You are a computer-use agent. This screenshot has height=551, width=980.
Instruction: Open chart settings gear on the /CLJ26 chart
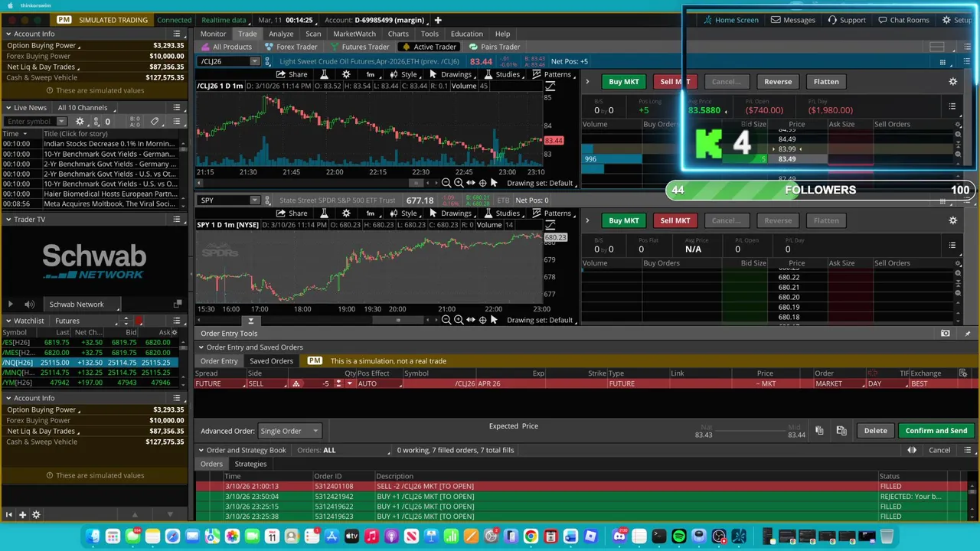point(346,74)
